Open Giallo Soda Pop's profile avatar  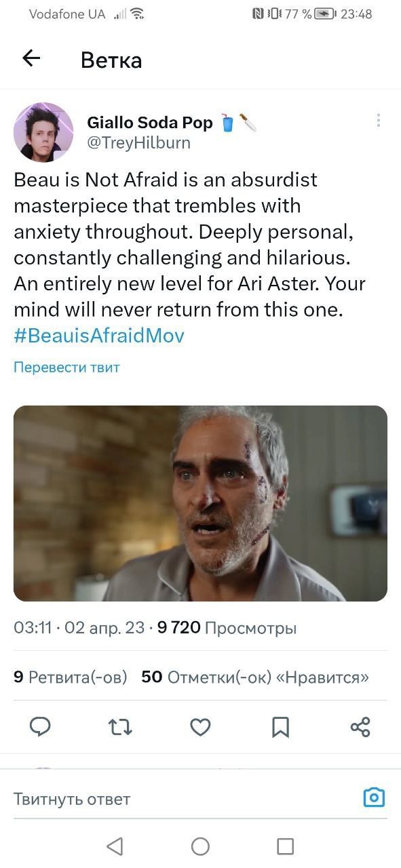pyautogui.click(x=43, y=132)
